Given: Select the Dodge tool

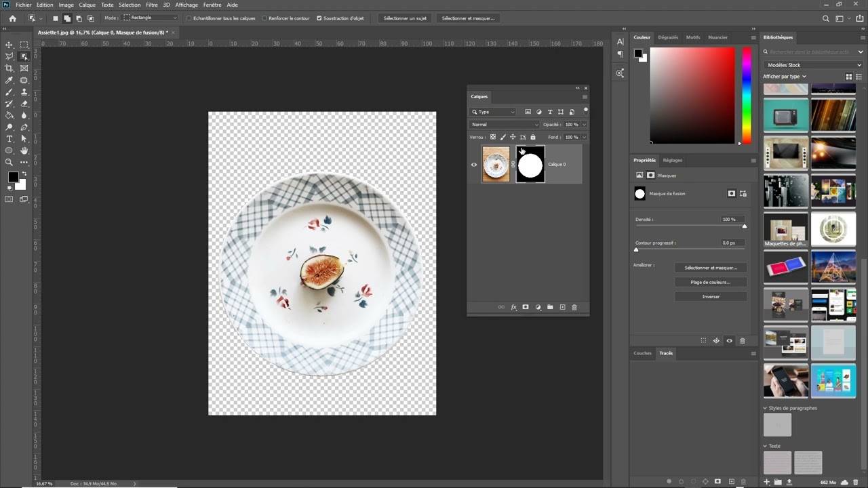Looking at the screenshot, I should point(9,127).
